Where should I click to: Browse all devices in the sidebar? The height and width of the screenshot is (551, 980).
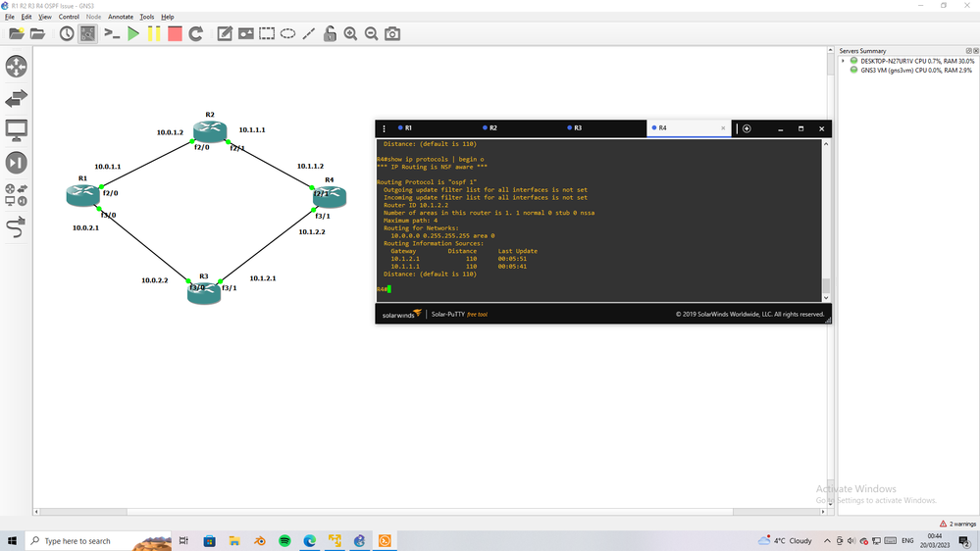pyautogui.click(x=17, y=195)
